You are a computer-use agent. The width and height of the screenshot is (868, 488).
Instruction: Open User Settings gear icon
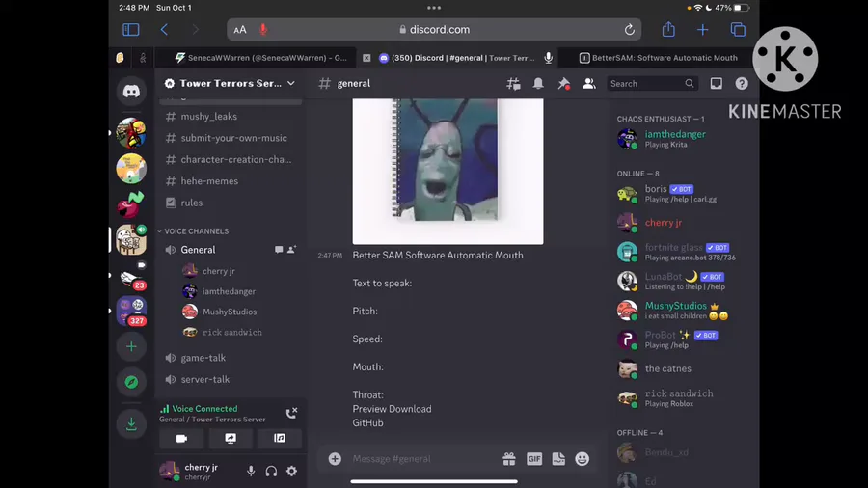291,471
